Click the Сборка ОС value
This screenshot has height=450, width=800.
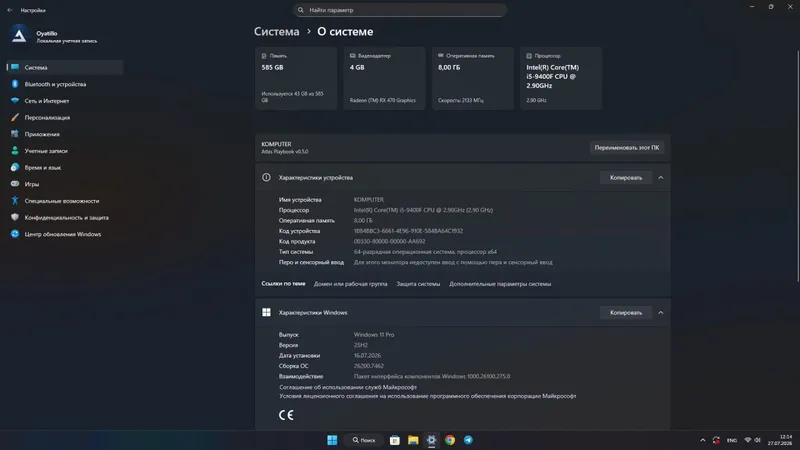[368, 366]
